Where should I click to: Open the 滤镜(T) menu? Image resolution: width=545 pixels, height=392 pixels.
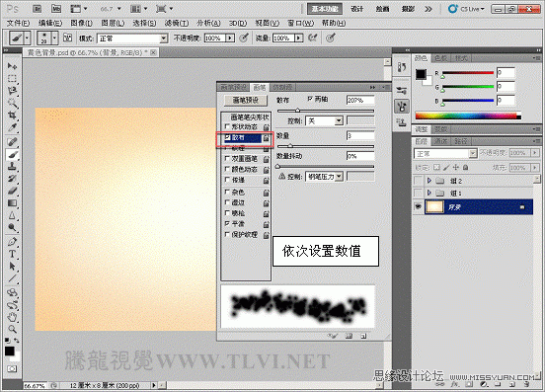177,23
